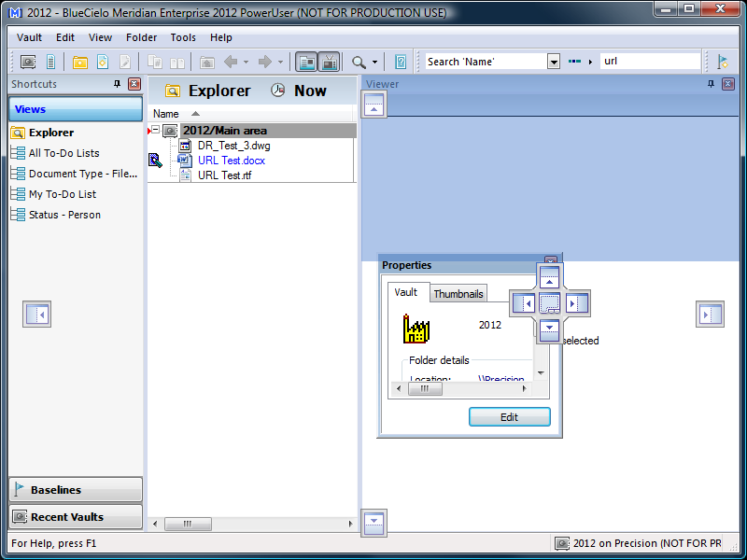Screen dimensions: 747x560
Task: Click the small arrow after search operator
Action: click(x=591, y=62)
